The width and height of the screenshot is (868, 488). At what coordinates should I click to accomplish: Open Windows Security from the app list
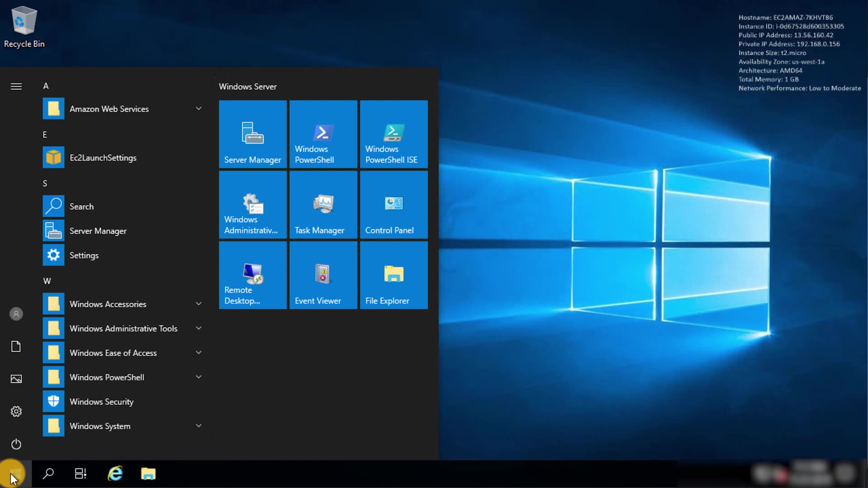(101, 402)
